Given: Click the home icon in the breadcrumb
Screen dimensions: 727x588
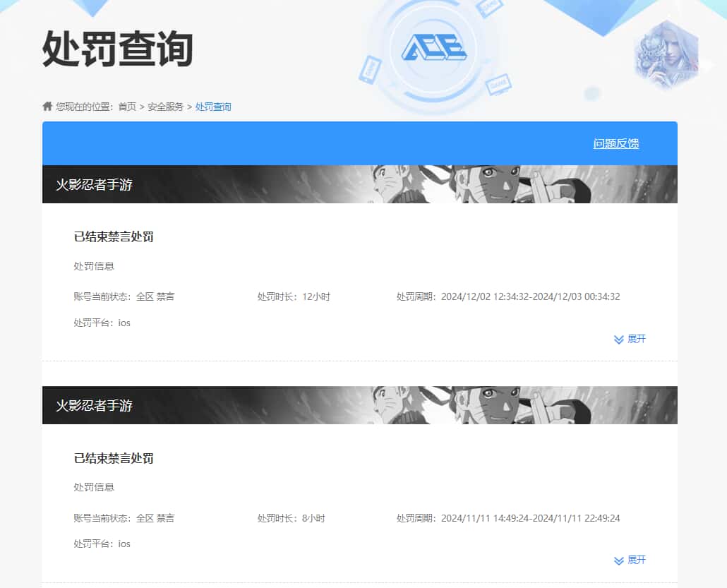Looking at the screenshot, I should tap(47, 106).
